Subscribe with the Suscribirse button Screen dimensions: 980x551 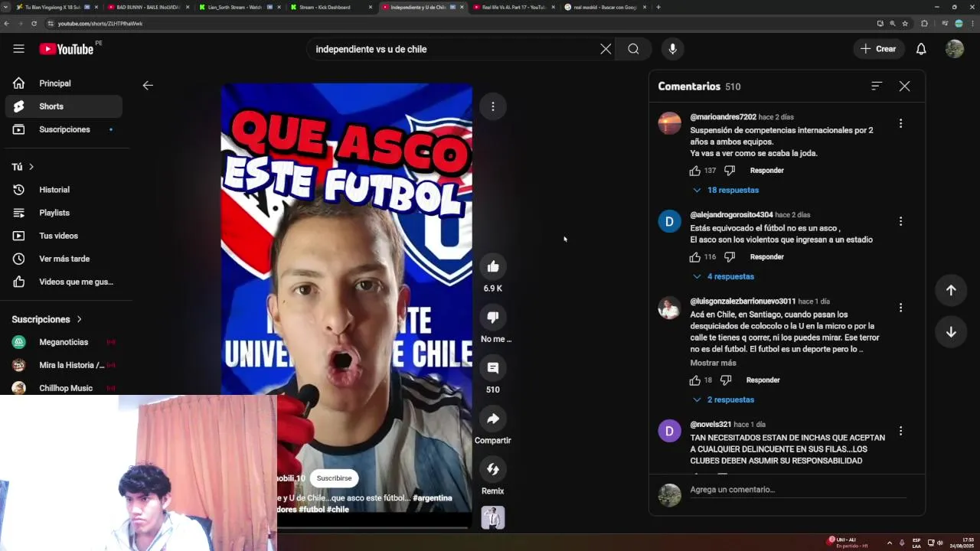(334, 478)
